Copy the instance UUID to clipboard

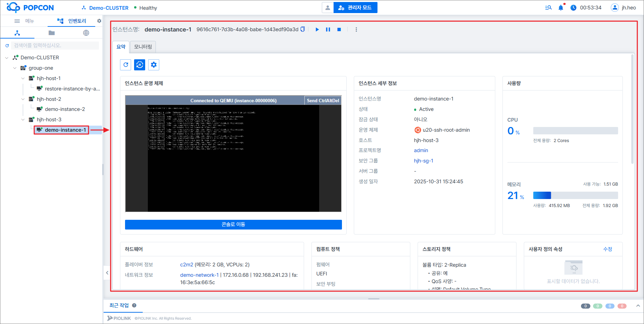tap(303, 29)
